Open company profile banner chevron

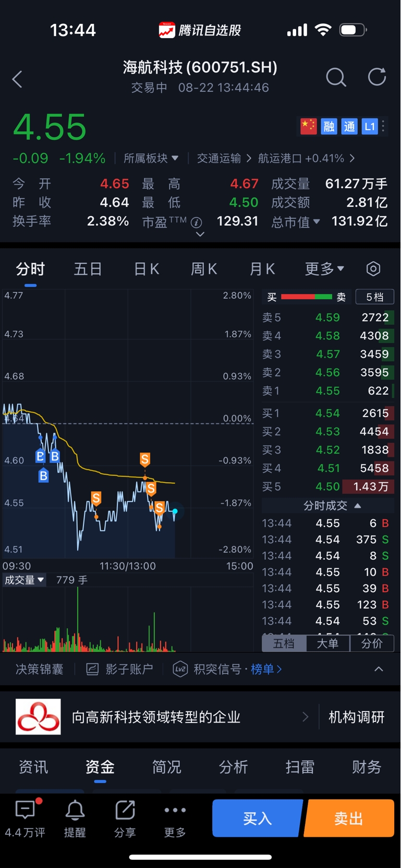[306, 717]
